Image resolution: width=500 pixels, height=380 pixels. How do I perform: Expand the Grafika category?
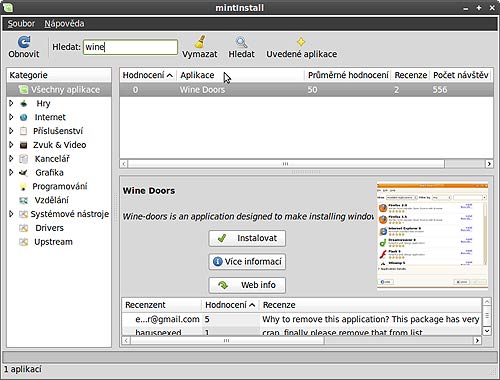[11, 172]
